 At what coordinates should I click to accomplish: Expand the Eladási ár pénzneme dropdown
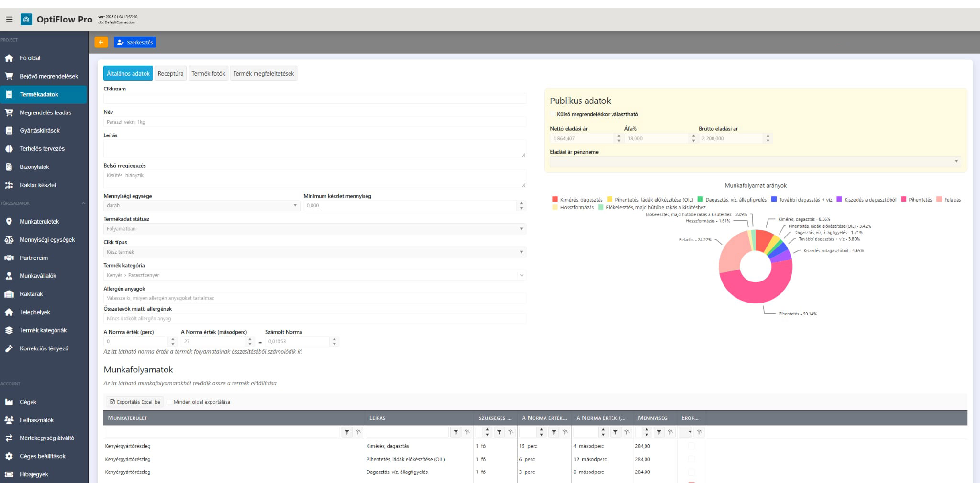click(x=755, y=161)
